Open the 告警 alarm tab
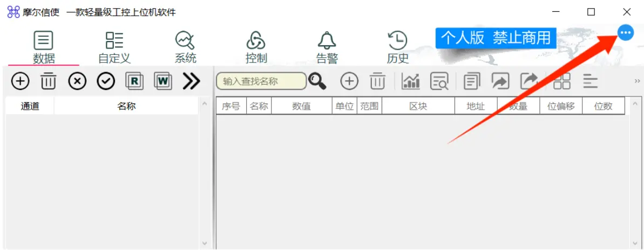644x250 pixels. (x=327, y=47)
